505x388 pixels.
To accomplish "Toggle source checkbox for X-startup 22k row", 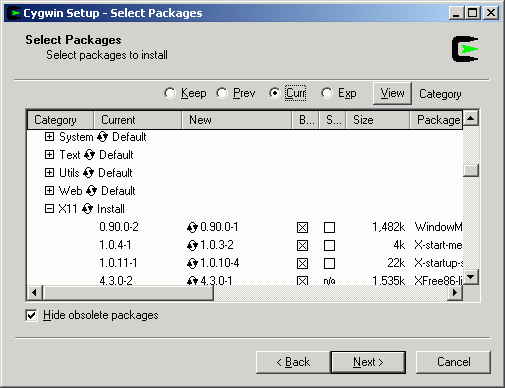I will pos(329,264).
